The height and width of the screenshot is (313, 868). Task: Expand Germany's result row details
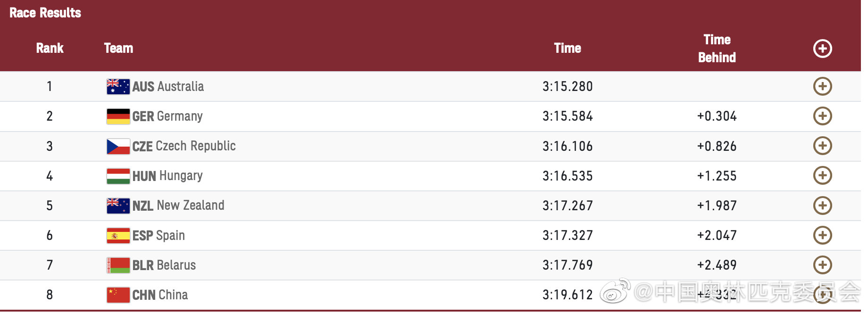point(822,116)
